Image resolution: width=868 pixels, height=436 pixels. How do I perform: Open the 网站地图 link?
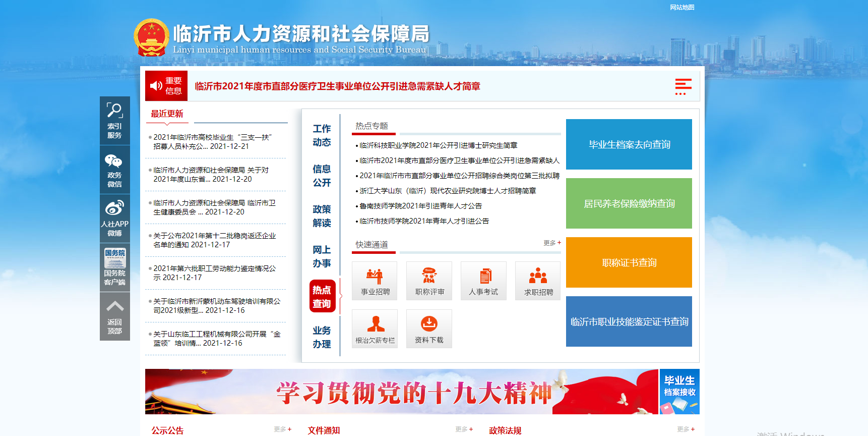tap(682, 7)
